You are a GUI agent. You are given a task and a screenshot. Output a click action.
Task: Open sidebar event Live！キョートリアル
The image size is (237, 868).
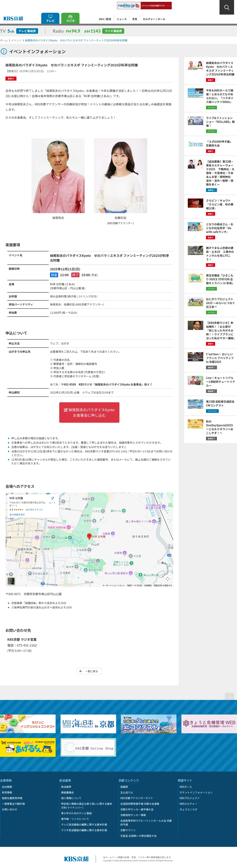[210, 384]
